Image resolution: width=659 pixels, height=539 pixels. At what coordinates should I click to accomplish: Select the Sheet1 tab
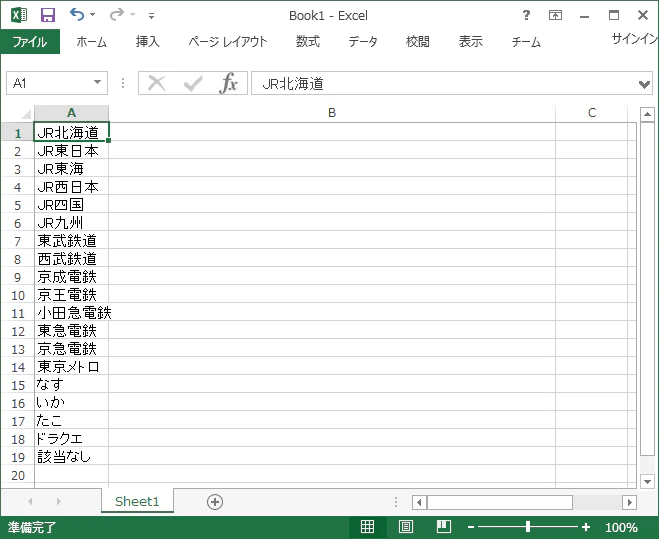[137, 501]
